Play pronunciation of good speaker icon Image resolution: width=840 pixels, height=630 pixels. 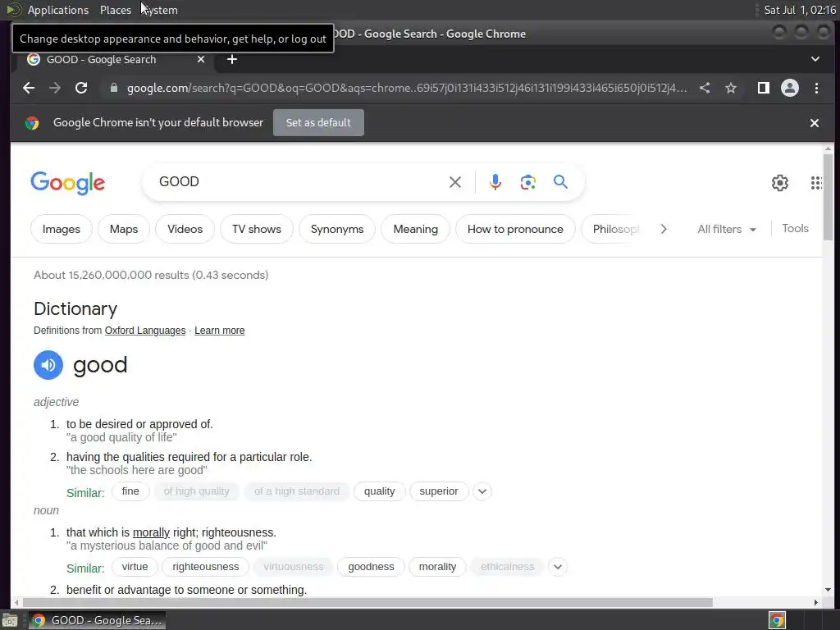click(x=48, y=365)
